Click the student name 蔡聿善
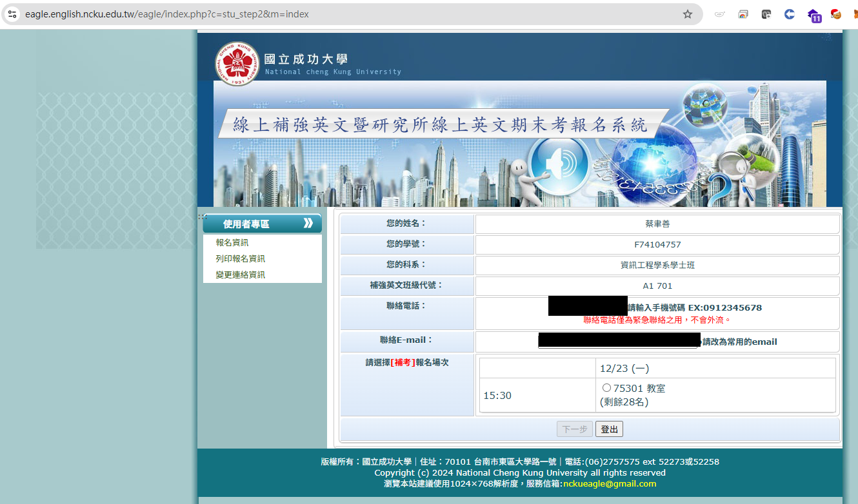Viewport: 858px width, 504px height. pyautogui.click(x=657, y=224)
